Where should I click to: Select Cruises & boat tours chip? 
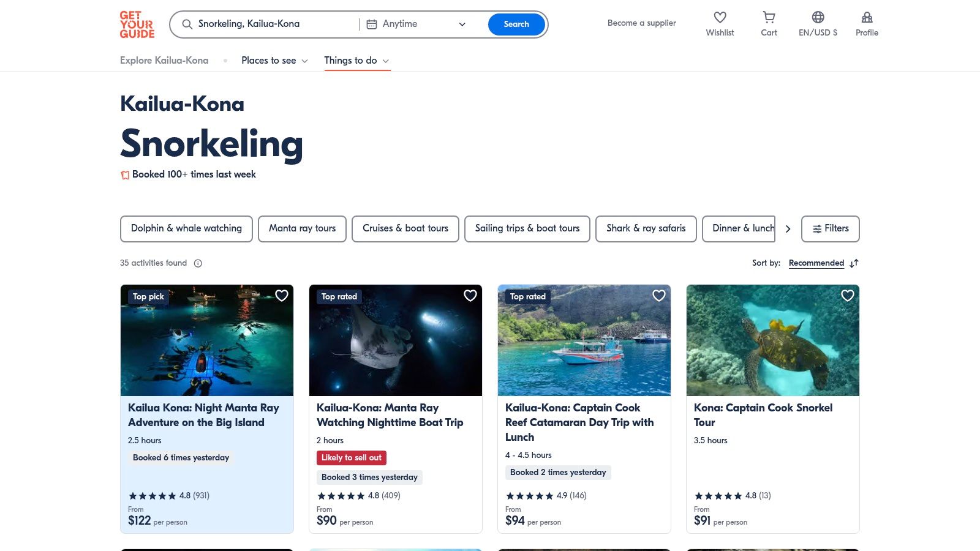(x=405, y=229)
